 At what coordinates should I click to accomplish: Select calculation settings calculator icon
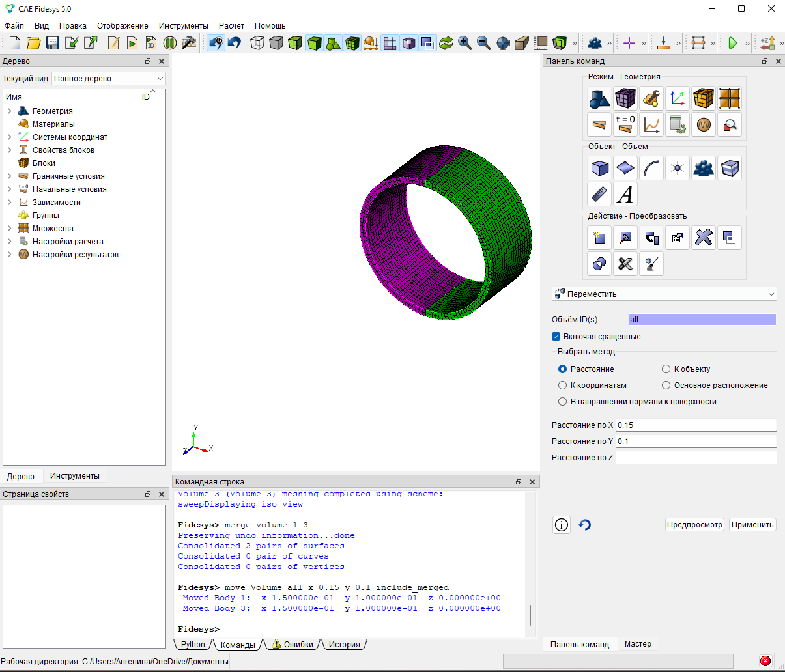coord(678,124)
